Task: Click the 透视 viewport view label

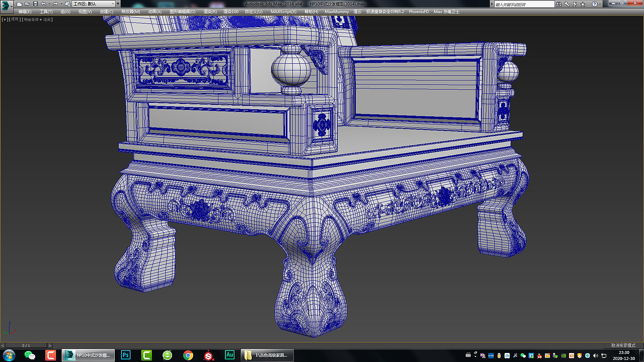Action: coord(15,20)
